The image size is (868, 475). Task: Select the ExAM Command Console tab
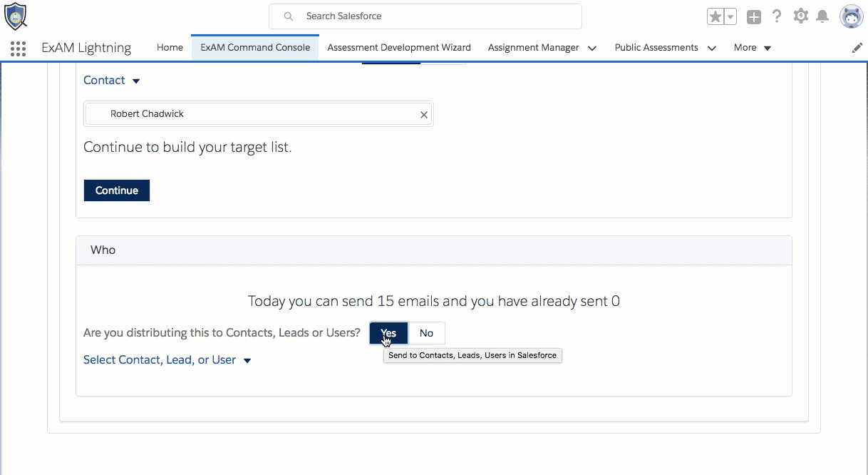[x=255, y=47]
